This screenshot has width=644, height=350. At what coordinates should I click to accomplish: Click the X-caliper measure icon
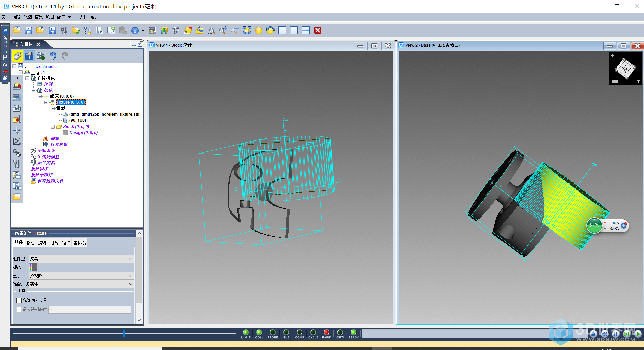176,31
